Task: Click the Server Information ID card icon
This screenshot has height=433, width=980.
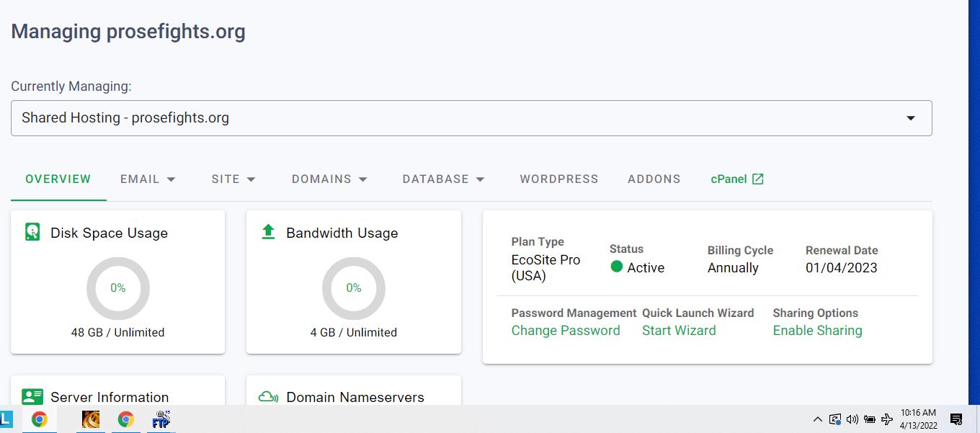Action: coord(32,396)
